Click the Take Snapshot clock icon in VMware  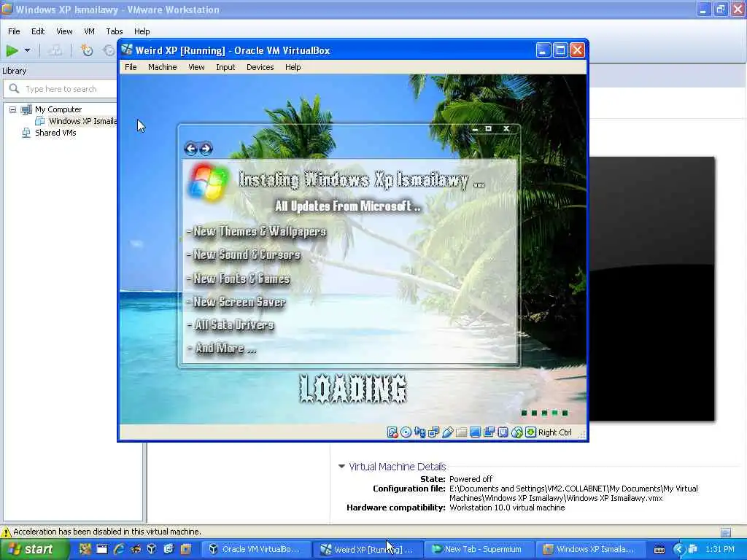(86, 50)
